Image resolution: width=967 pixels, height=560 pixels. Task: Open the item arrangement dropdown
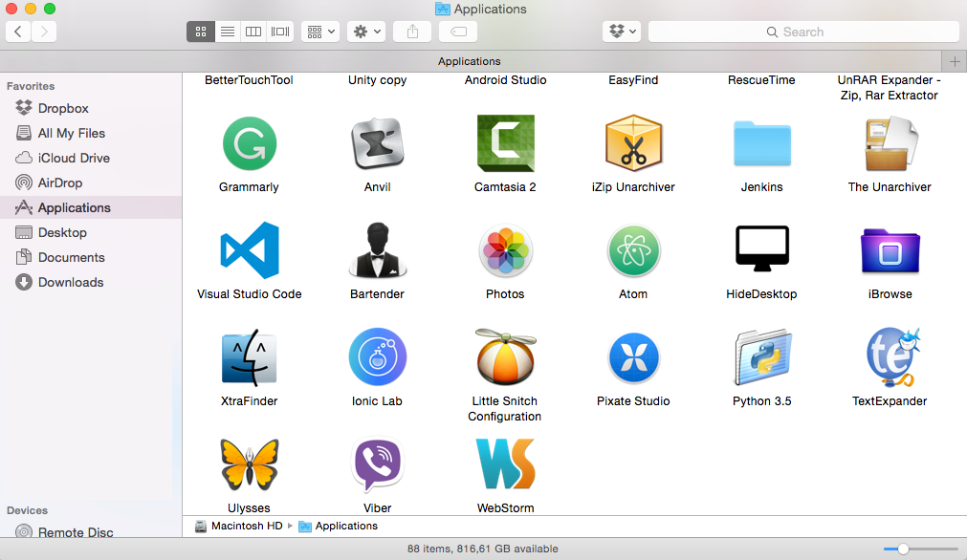(320, 32)
